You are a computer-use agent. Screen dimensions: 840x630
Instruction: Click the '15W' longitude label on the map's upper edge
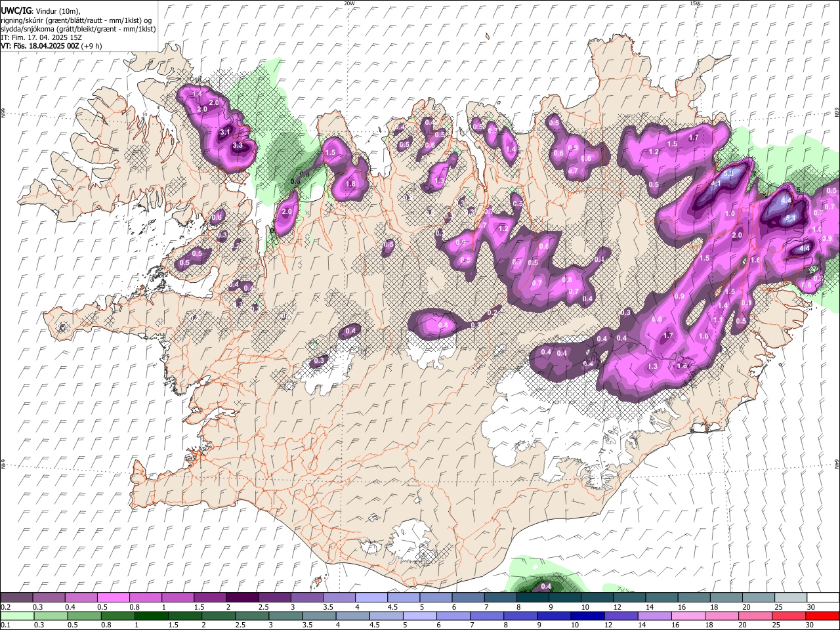pyautogui.click(x=696, y=3)
